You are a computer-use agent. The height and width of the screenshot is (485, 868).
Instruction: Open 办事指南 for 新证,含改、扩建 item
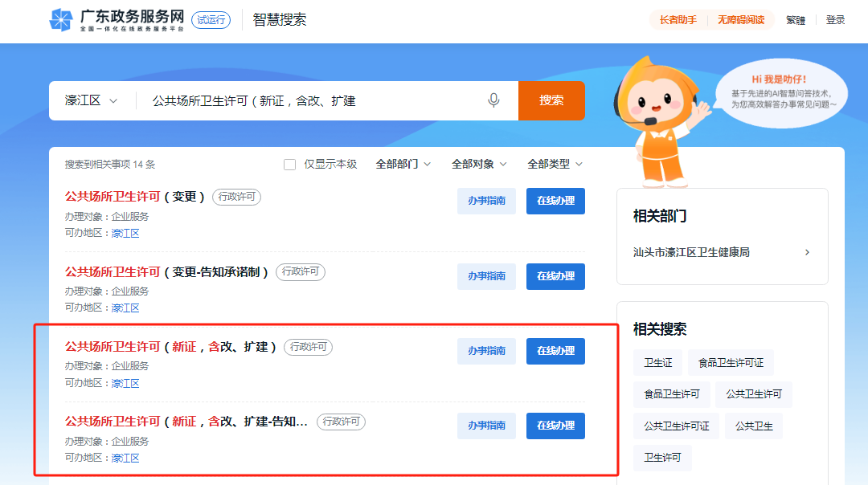click(x=486, y=351)
